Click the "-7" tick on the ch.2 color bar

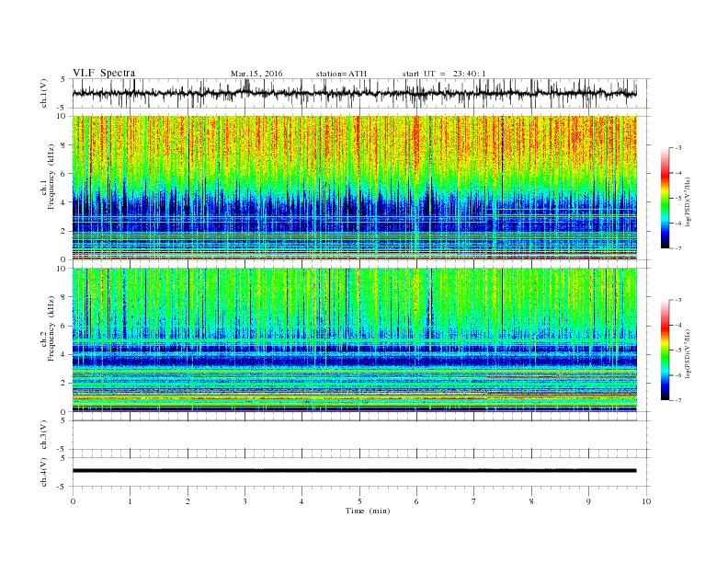click(x=678, y=400)
